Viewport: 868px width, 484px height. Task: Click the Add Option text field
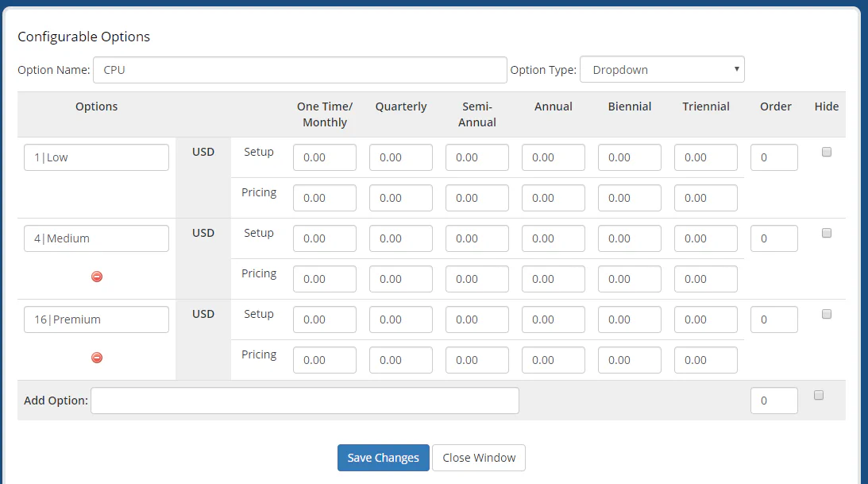tap(304, 401)
